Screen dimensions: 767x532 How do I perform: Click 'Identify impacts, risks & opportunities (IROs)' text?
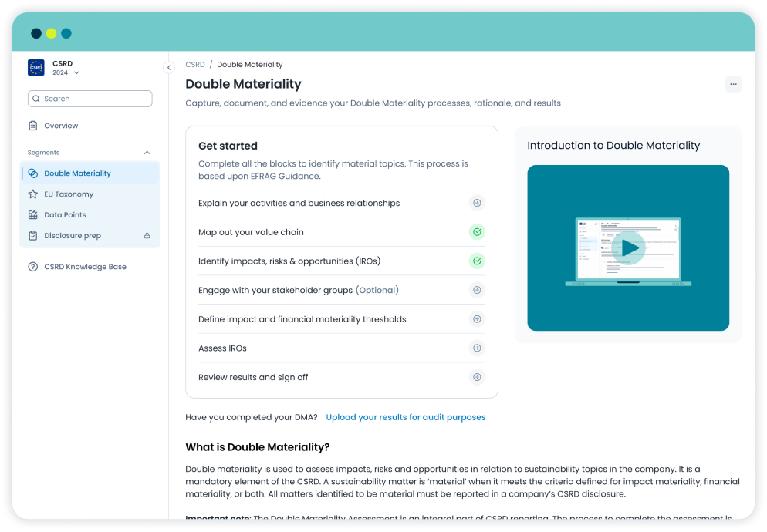[x=289, y=261]
